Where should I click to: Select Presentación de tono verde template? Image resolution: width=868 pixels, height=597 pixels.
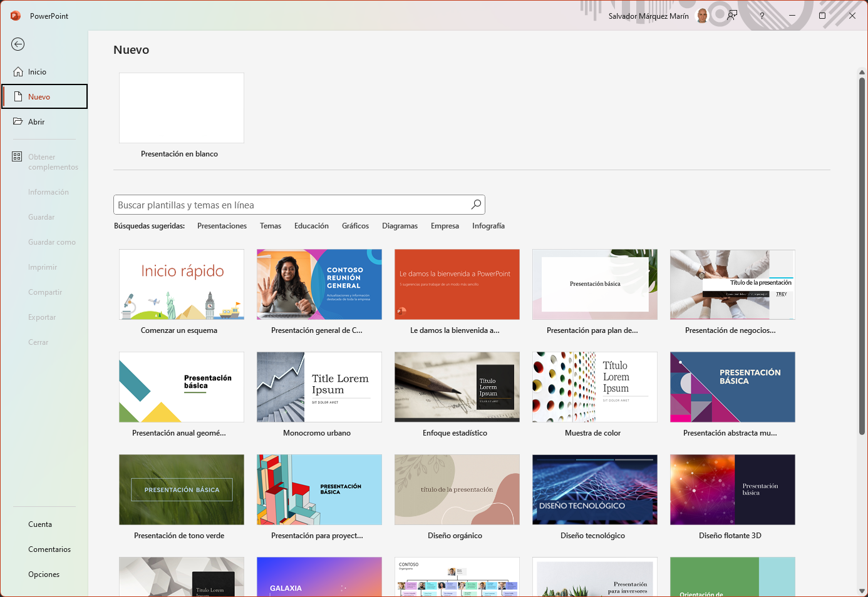click(x=182, y=489)
